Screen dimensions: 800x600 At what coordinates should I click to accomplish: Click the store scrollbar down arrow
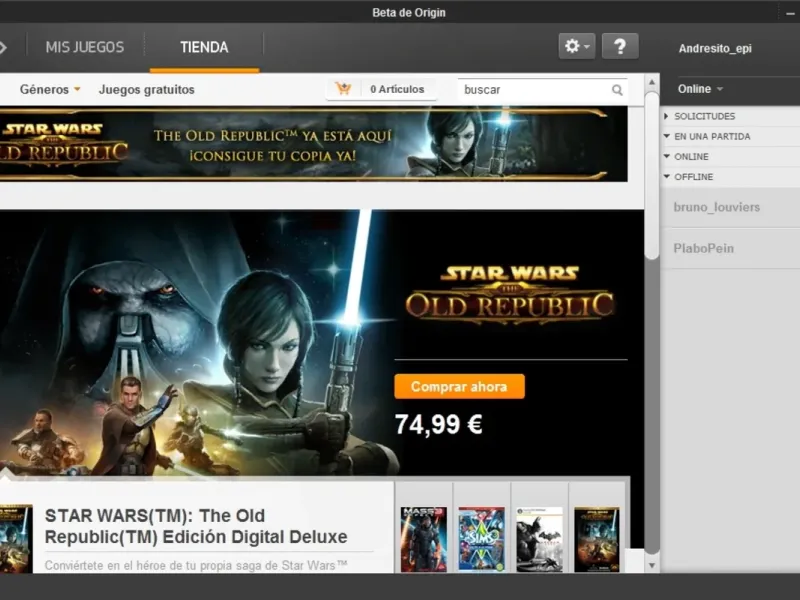pyautogui.click(x=652, y=565)
